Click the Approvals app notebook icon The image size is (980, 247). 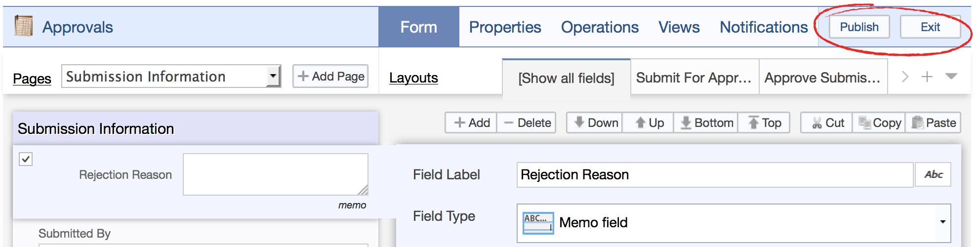tap(23, 26)
